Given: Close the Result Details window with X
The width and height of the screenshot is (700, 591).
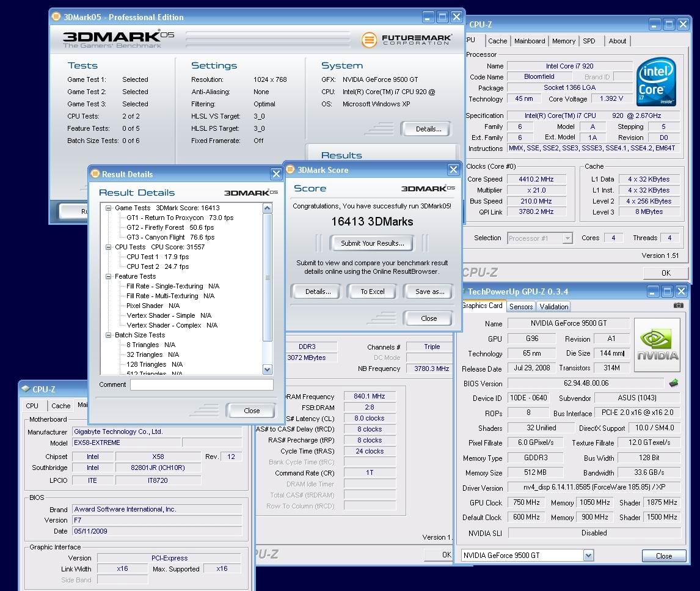Looking at the screenshot, I should [276, 174].
